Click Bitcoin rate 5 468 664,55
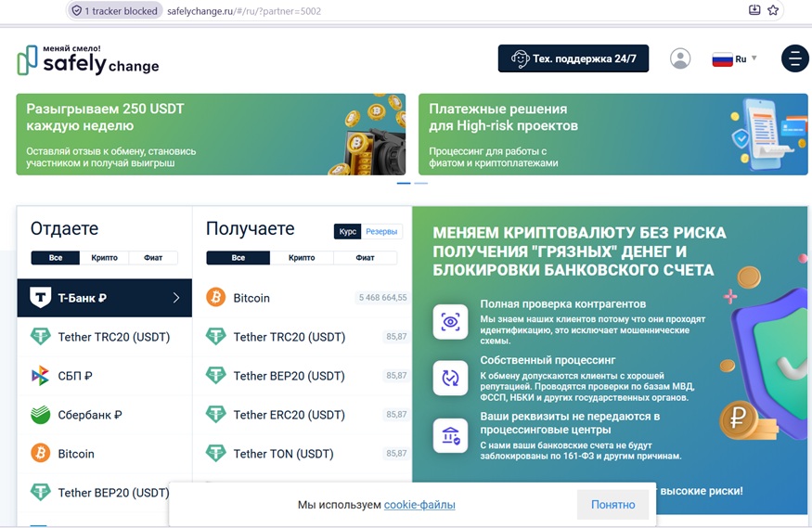This screenshot has width=812, height=528. pos(382,298)
